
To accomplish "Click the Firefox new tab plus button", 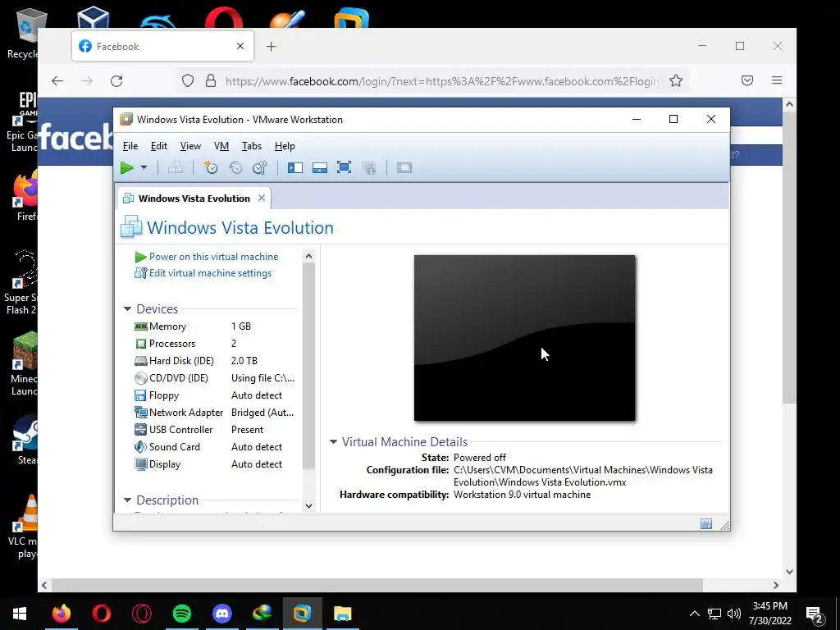I will tap(271, 47).
